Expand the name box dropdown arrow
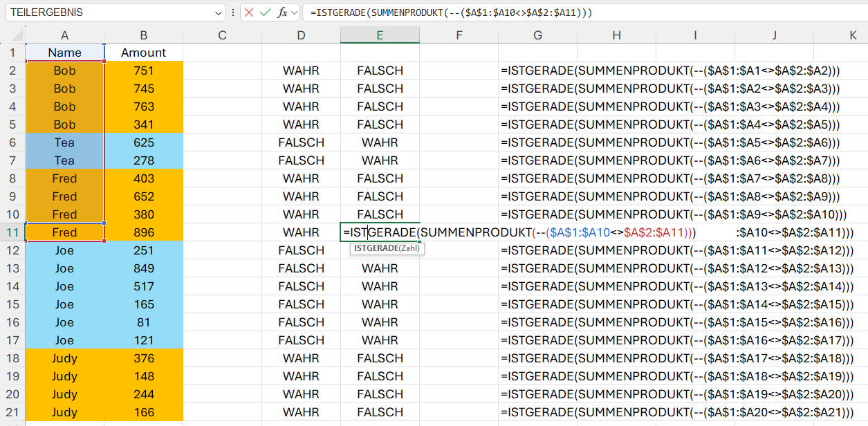The height and width of the screenshot is (426, 868). (x=219, y=12)
